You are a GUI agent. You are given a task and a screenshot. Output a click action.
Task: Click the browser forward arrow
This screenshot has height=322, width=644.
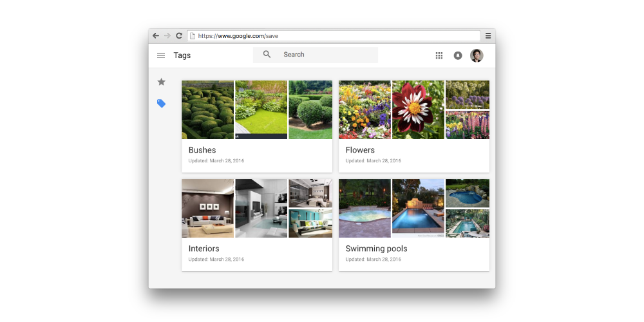(x=167, y=36)
